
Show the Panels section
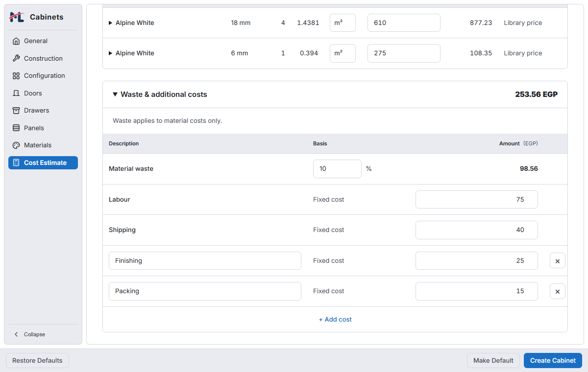point(43,128)
